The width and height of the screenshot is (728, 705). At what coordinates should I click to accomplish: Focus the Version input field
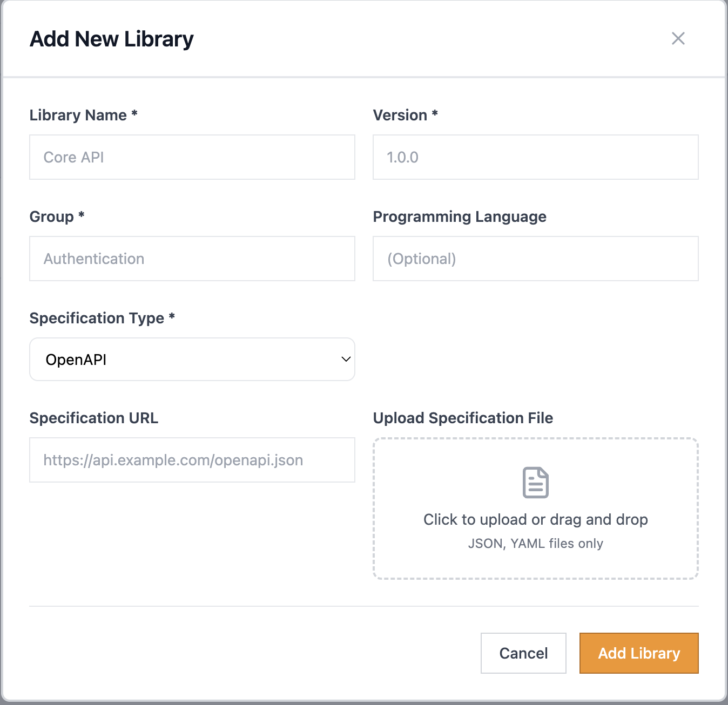[x=536, y=157]
